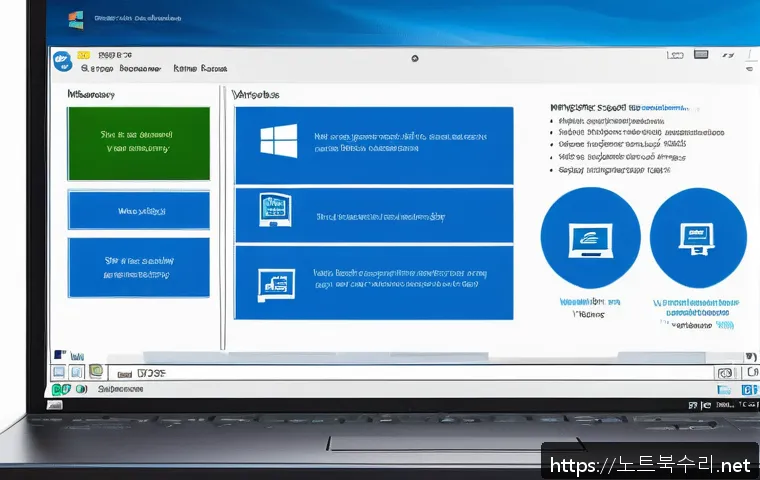Select the right circular monitor icon
Image resolution: width=760 pixels, height=480 pixels.
698,236
